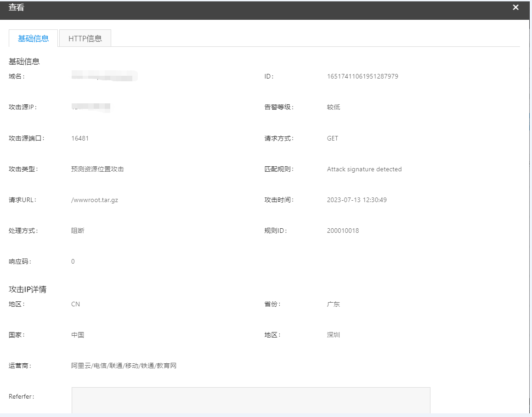The height and width of the screenshot is (417, 532).
Task: Click the province value 广东
Action: coord(333,304)
